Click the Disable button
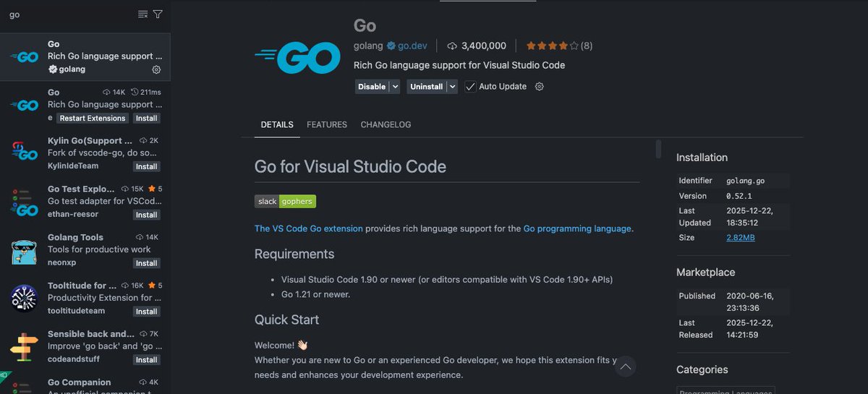Image resolution: width=868 pixels, height=394 pixels. [x=372, y=86]
